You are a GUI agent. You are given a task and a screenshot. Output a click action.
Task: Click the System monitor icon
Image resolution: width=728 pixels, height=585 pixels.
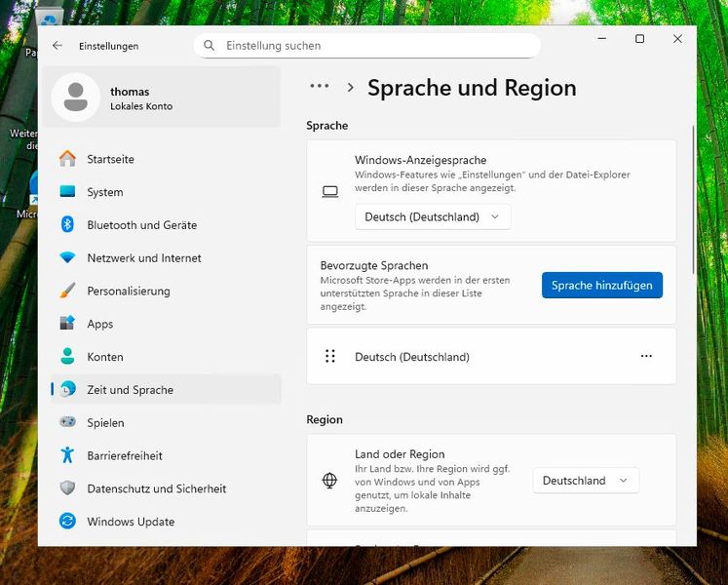(x=67, y=191)
